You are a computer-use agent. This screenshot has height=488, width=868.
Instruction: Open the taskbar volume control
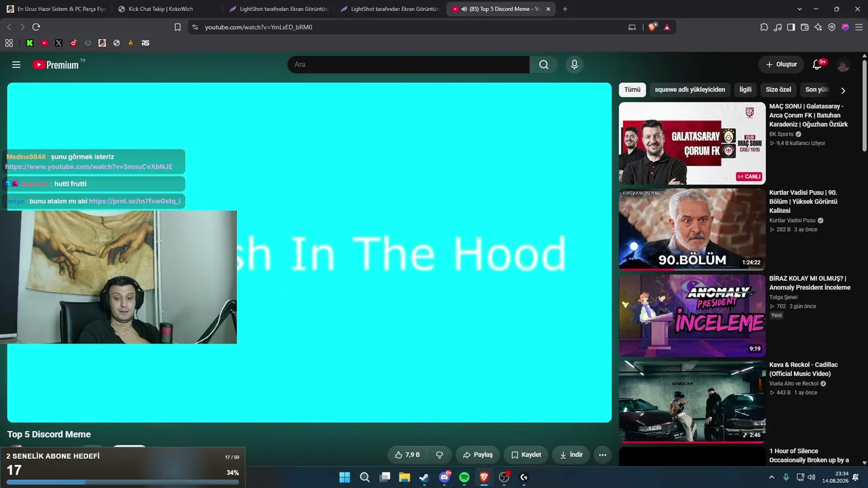pos(812,477)
